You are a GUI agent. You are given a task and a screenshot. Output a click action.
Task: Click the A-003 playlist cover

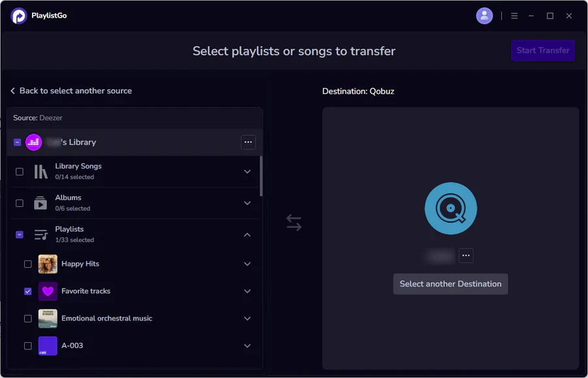(x=48, y=346)
